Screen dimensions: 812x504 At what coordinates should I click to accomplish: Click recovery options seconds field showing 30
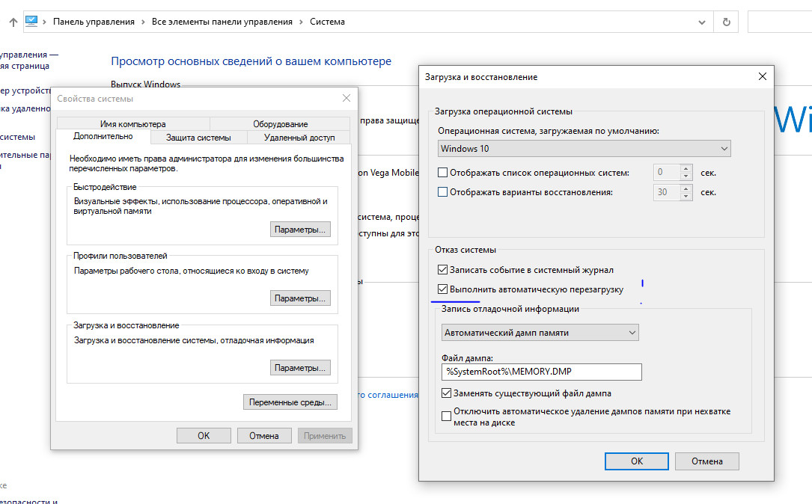pyautogui.click(x=667, y=192)
